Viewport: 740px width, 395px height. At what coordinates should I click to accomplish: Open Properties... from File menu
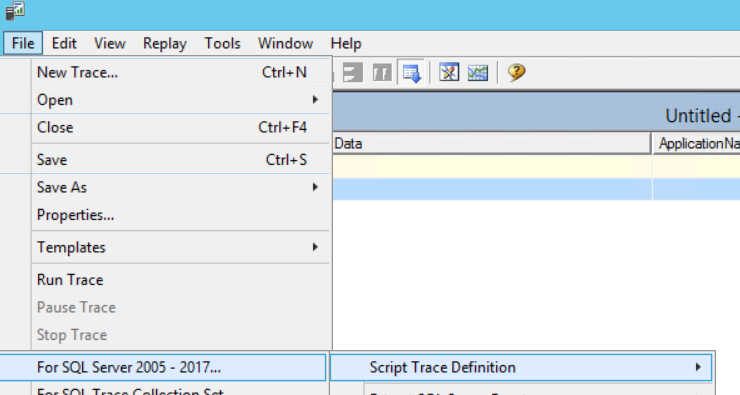tap(165, 215)
